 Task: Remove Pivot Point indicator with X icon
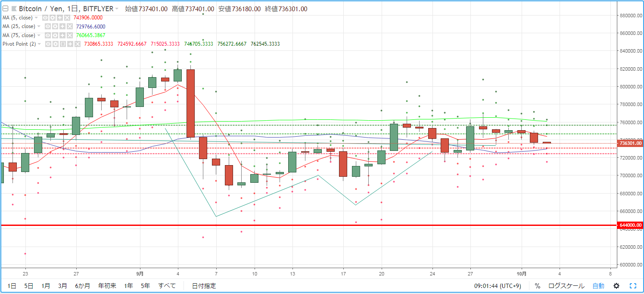78,44
